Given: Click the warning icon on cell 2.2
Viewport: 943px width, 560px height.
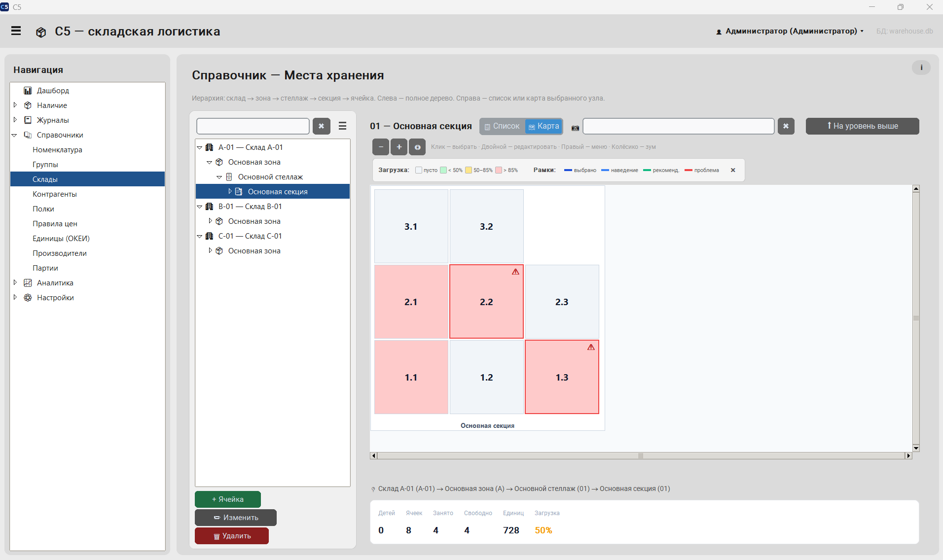Looking at the screenshot, I should coord(515,272).
